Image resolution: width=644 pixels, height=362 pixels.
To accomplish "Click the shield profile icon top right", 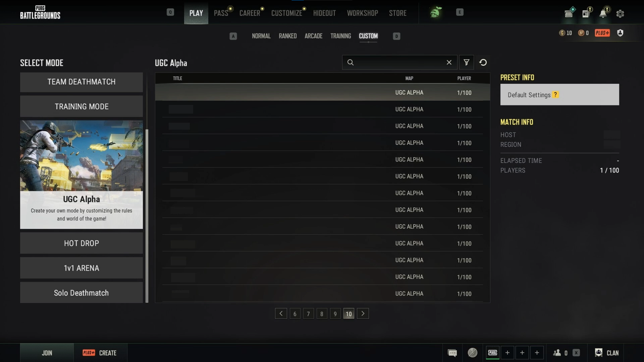I will click(x=620, y=33).
